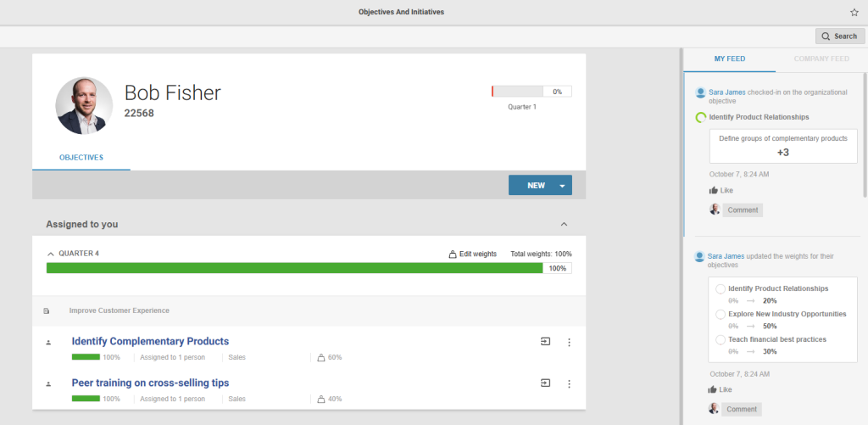
Task: Click Bob Fisher's profile photo
Action: [x=84, y=105]
